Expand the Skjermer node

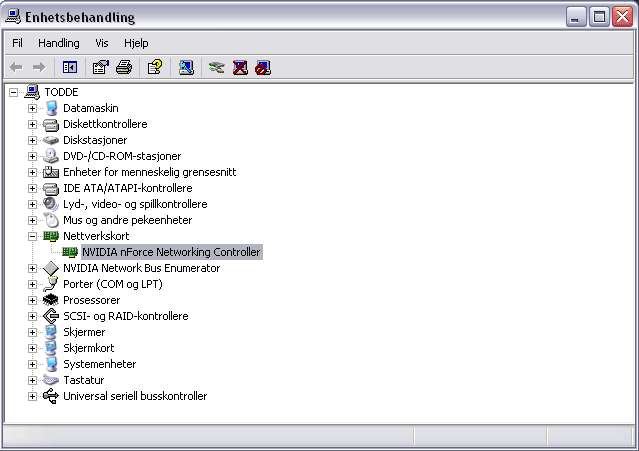(33, 332)
